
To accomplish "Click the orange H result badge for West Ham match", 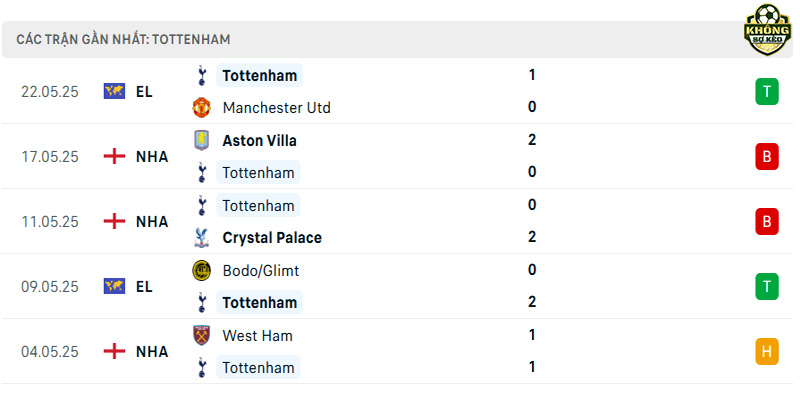I will [x=767, y=352].
